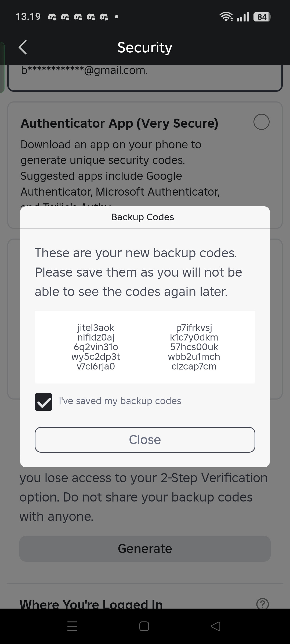Screen dimensions: 290x644
Task: Tap the cellular signal strength icon
Action: coord(243,17)
